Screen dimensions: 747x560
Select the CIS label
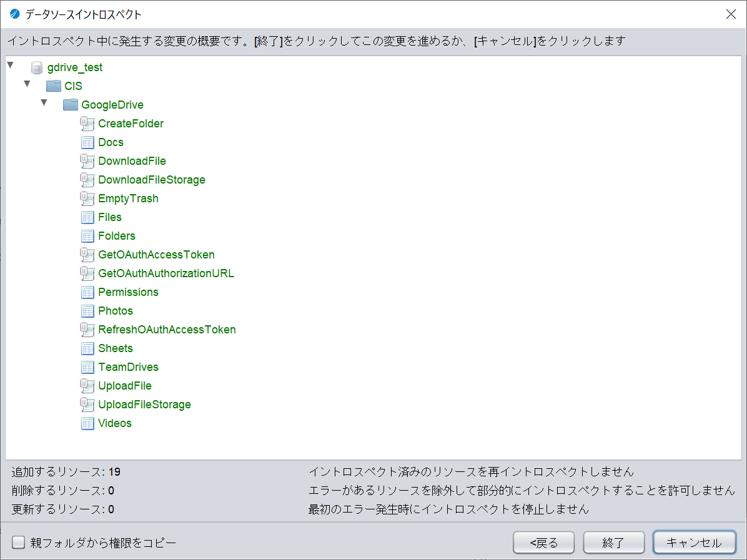pos(73,86)
